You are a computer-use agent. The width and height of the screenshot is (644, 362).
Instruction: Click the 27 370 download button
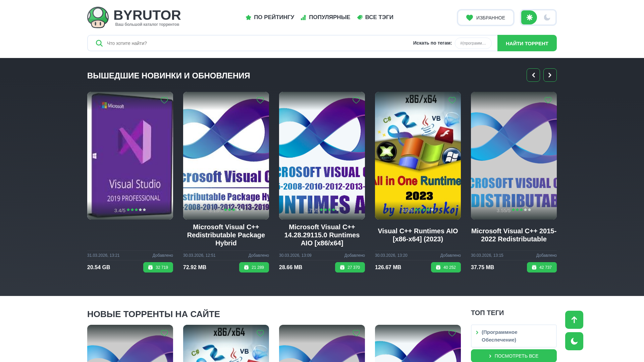point(350,267)
